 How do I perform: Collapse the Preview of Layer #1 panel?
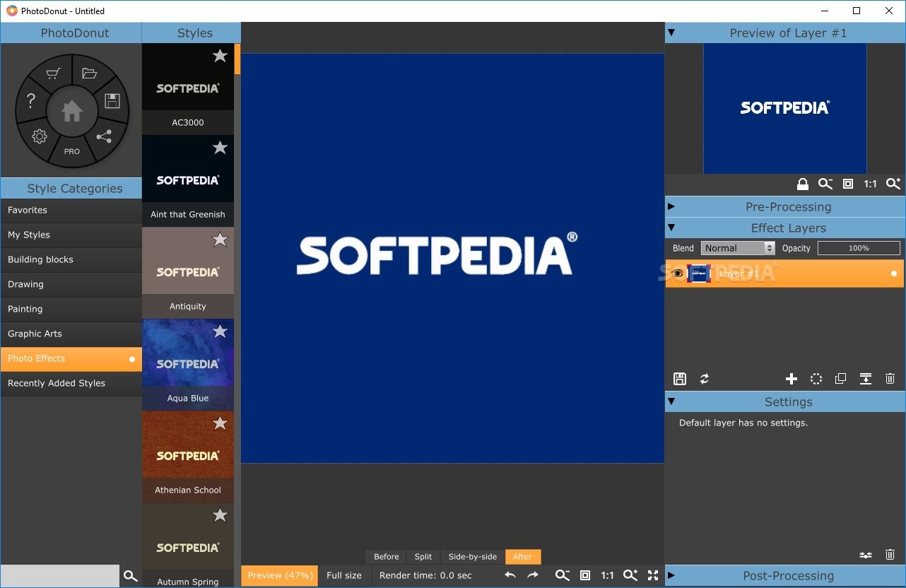pos(671,33)
